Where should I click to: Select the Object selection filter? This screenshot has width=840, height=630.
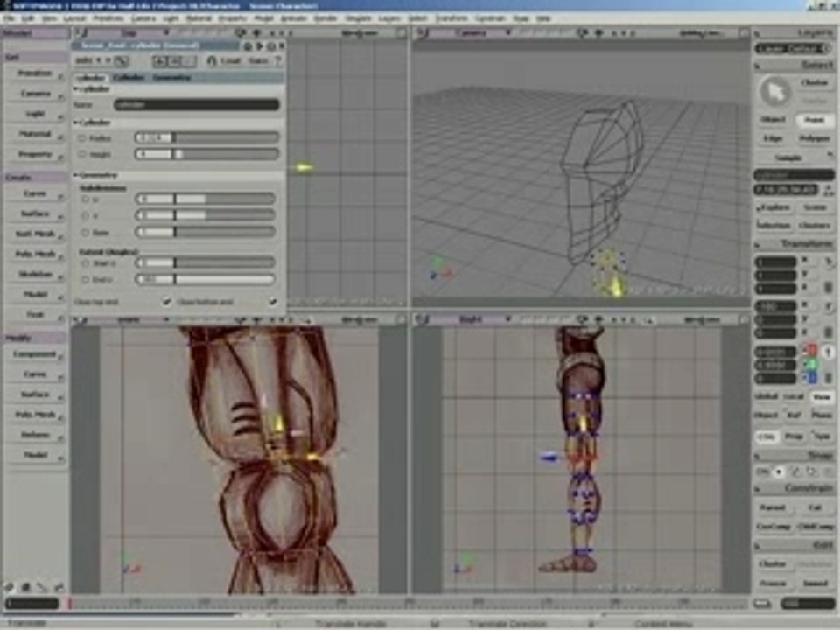tap(773, 120)
